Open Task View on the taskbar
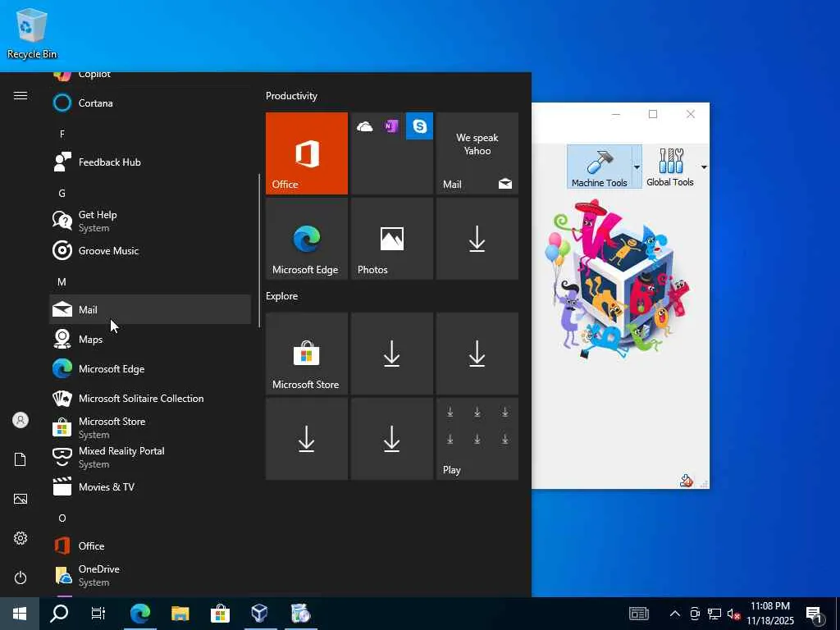The image size is (840, 630). tap(98, 614)
